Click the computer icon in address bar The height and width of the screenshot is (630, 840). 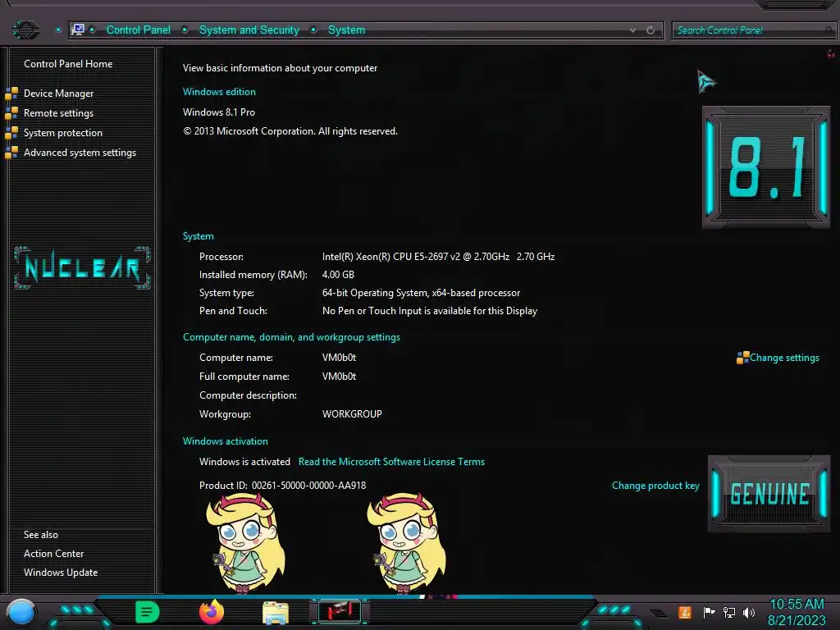pyautogui.click(x=78, y=30)
